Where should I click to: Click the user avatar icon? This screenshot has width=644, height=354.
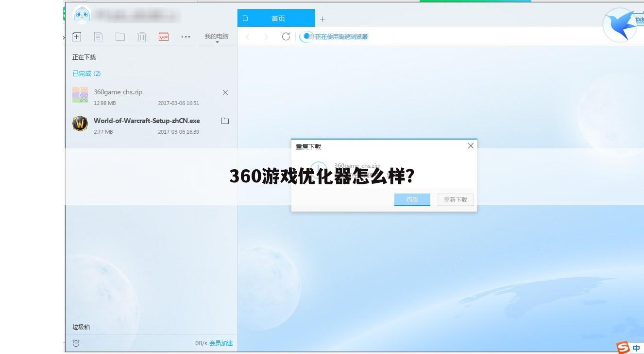coord(82,15)
